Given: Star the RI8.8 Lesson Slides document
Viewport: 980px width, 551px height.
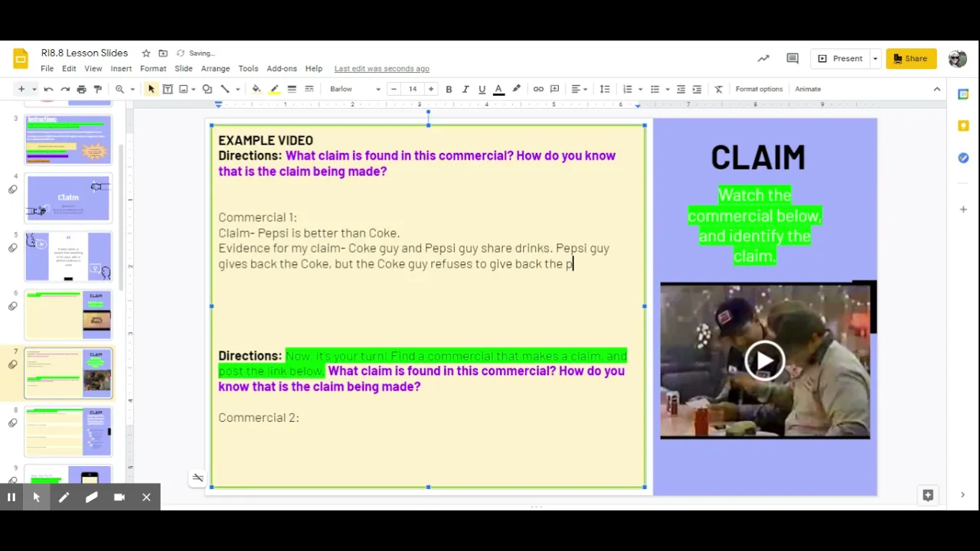Looking at the screenshot, I should tap(146, 54).
